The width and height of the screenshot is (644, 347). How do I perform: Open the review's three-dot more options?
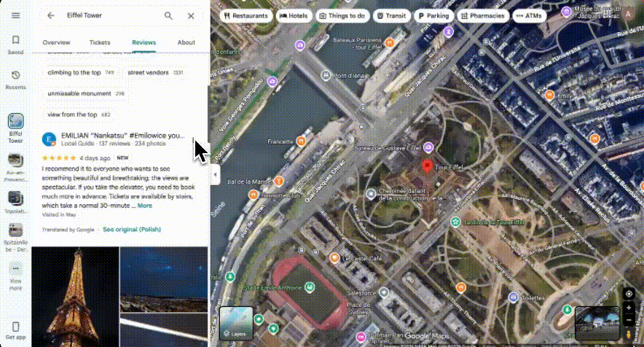tap(193, 141)
